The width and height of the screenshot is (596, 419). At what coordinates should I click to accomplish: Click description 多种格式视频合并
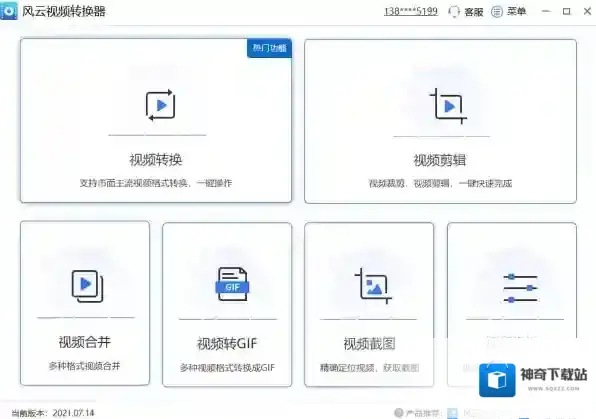[84, 366]
